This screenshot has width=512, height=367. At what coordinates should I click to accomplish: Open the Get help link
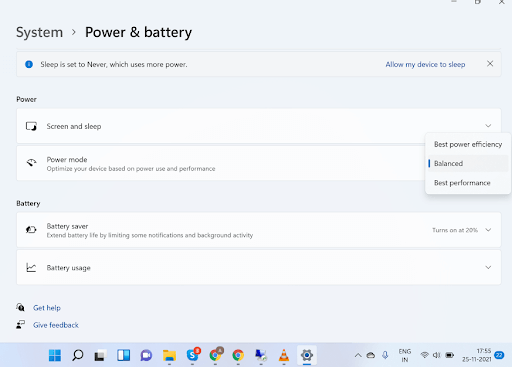pos(47,308)
